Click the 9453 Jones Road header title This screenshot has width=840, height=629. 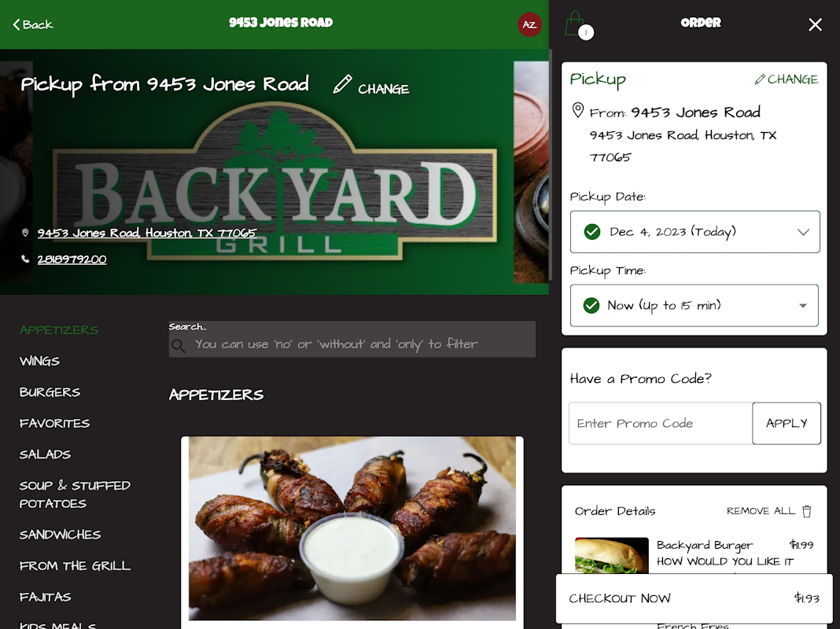(281, 23)
